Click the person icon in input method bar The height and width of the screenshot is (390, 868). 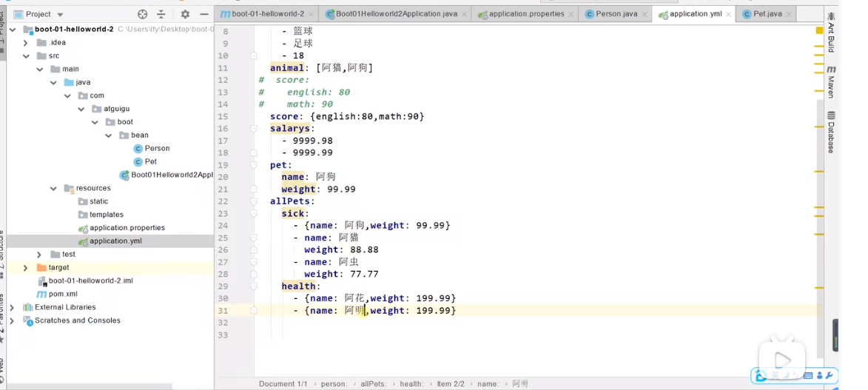(818, 376)
